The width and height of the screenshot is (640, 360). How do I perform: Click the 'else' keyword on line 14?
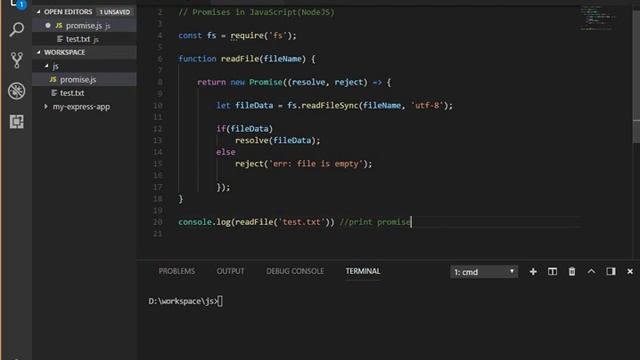click(x=226, y=152)
